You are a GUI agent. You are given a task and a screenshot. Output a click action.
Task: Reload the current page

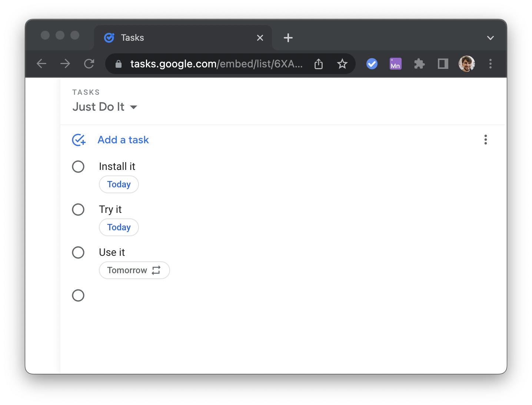(89, 63)
